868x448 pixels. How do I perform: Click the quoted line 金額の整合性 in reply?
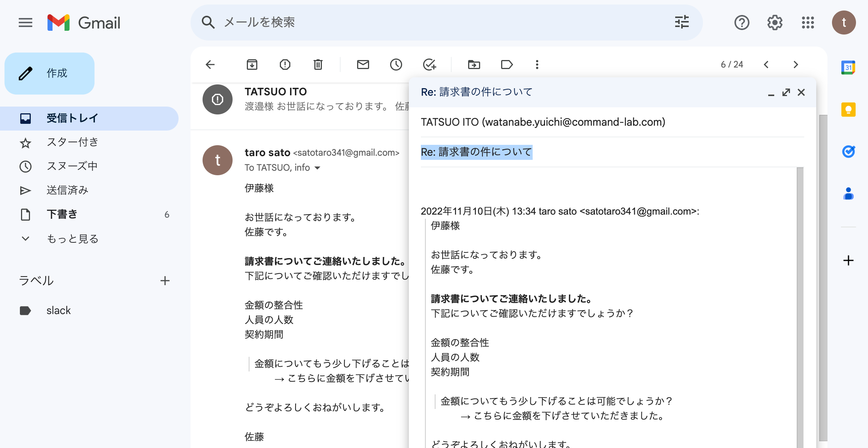(x=460, y=343)
